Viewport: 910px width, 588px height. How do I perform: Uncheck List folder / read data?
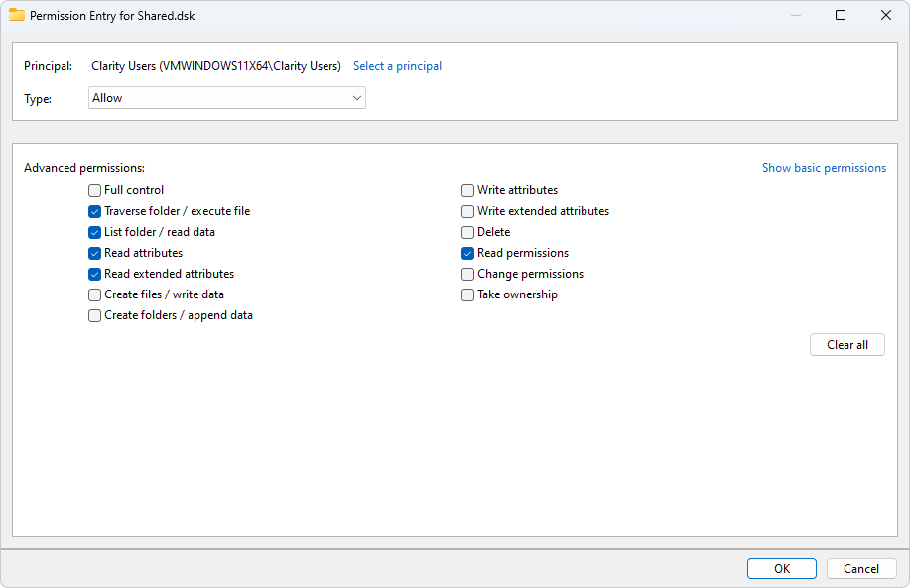(x=94, y=233)
